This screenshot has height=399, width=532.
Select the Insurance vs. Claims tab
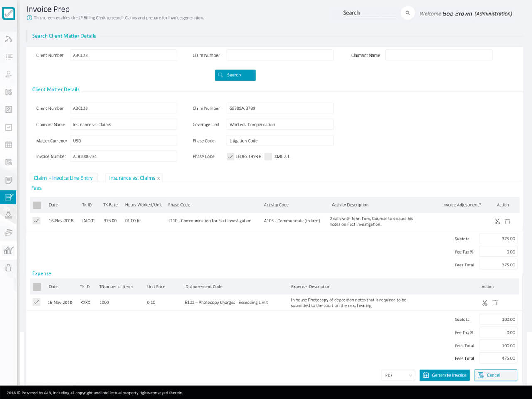131,177
